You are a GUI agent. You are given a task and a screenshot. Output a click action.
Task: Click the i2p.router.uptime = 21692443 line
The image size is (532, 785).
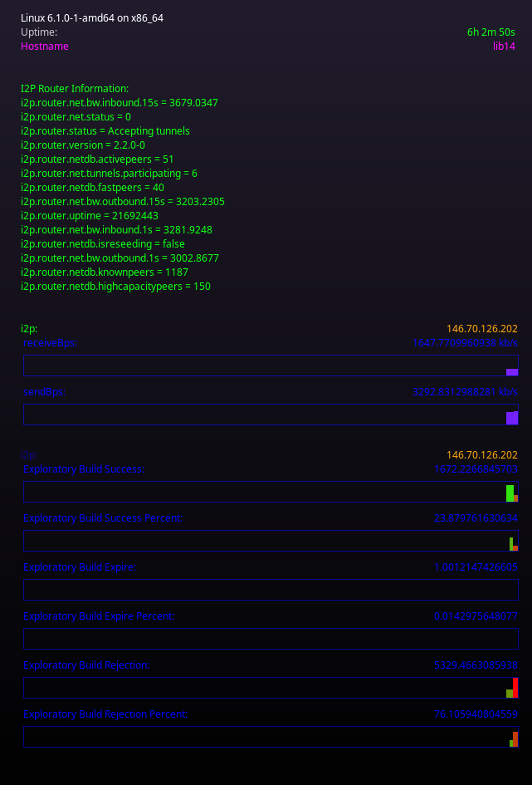(90, 216)
